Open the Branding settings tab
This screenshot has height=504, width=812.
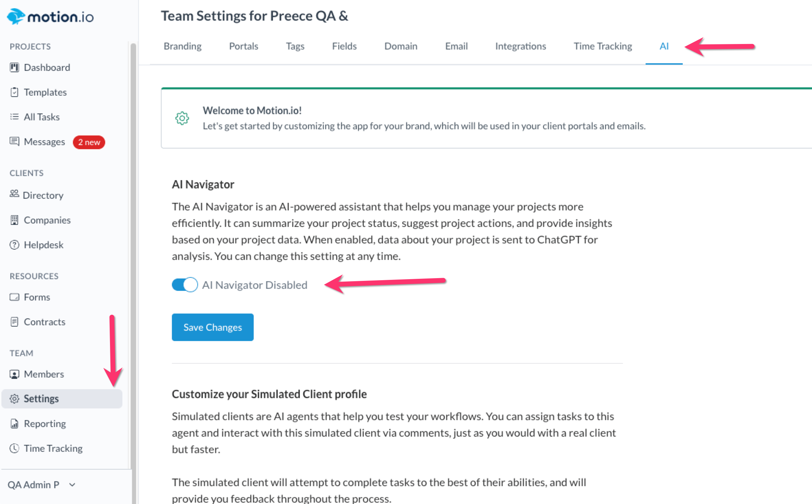pos(183,46)
